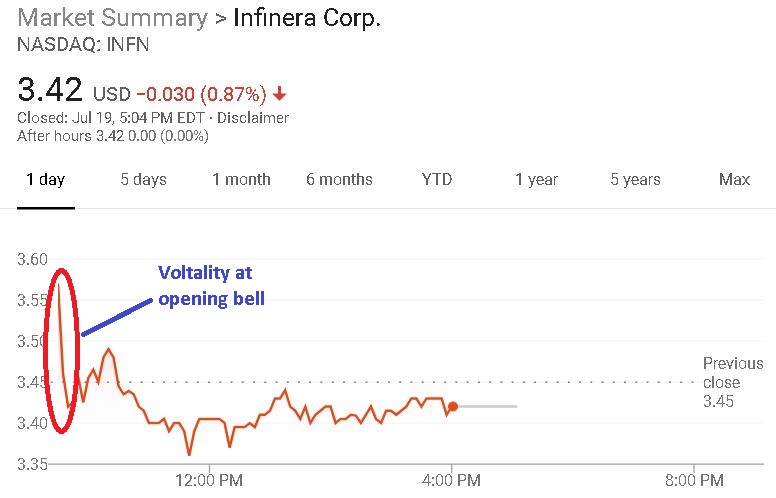Viewport: 776px width, 498px height.
Task: Click the red down arrow icon
Action: pyautogui.click(x=279, y=94)
